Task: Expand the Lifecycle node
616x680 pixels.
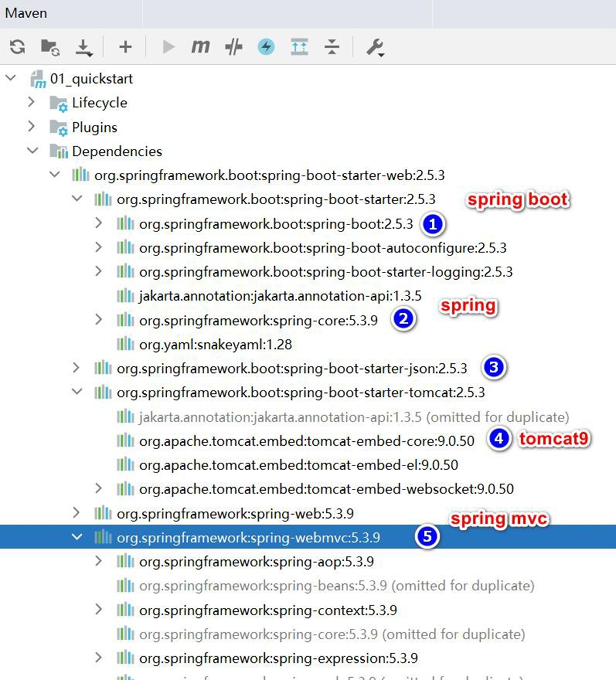Action: (x=31, y=102)
